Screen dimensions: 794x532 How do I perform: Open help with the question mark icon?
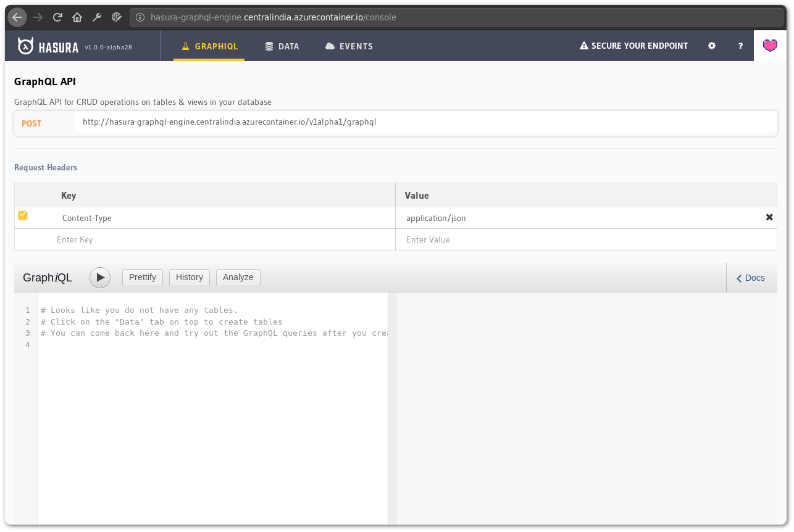(740, 46)
